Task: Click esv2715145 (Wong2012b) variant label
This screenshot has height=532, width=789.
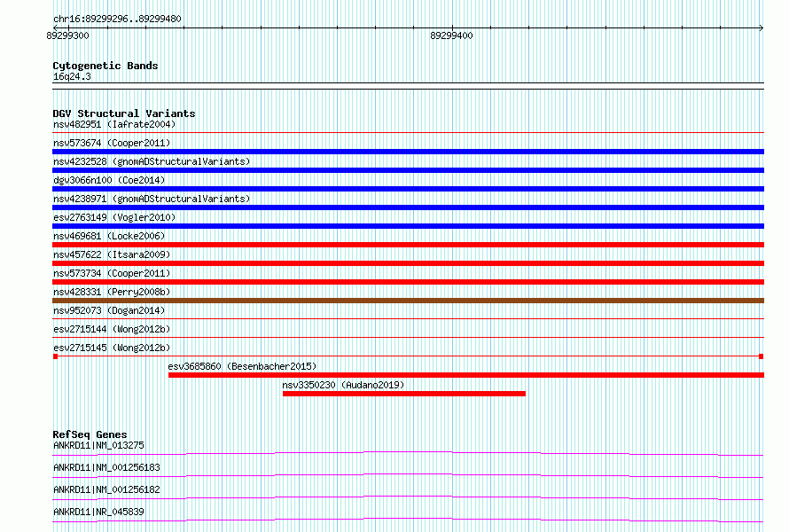Action: tap(112, 348)
